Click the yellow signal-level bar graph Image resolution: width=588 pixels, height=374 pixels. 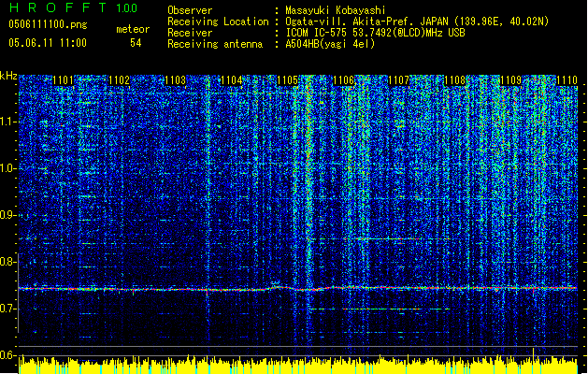298,365
